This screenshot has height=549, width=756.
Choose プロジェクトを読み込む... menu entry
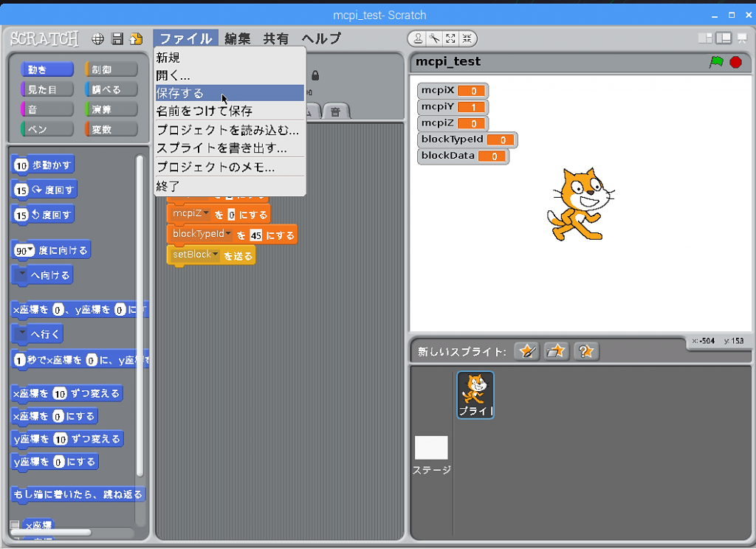(x=230, y=130)
